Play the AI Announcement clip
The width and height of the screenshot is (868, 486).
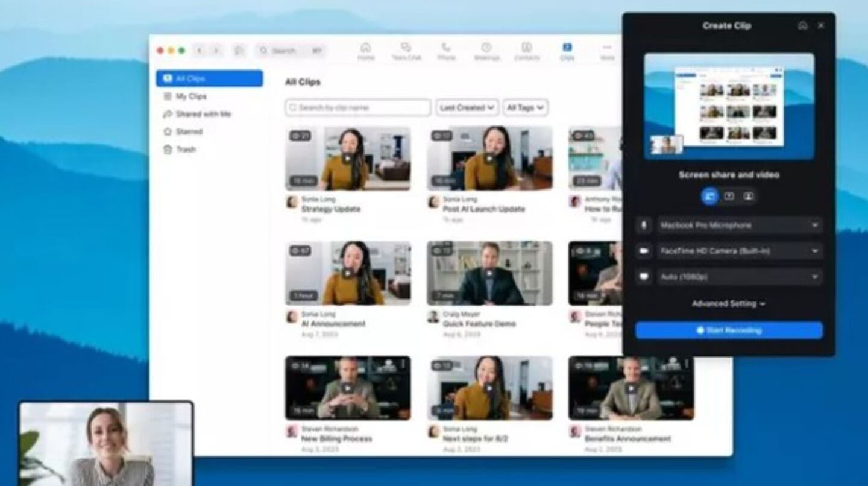[348, 273]
